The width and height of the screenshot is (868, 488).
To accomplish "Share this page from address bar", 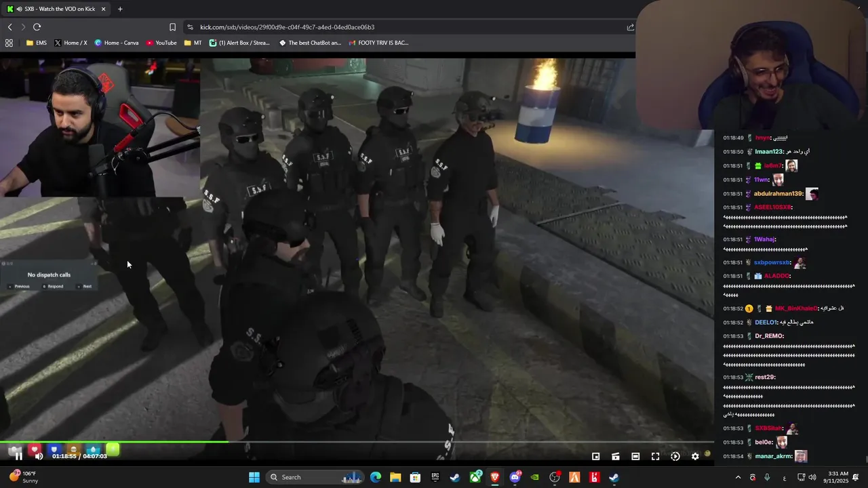I will click(x=630, y=27).
